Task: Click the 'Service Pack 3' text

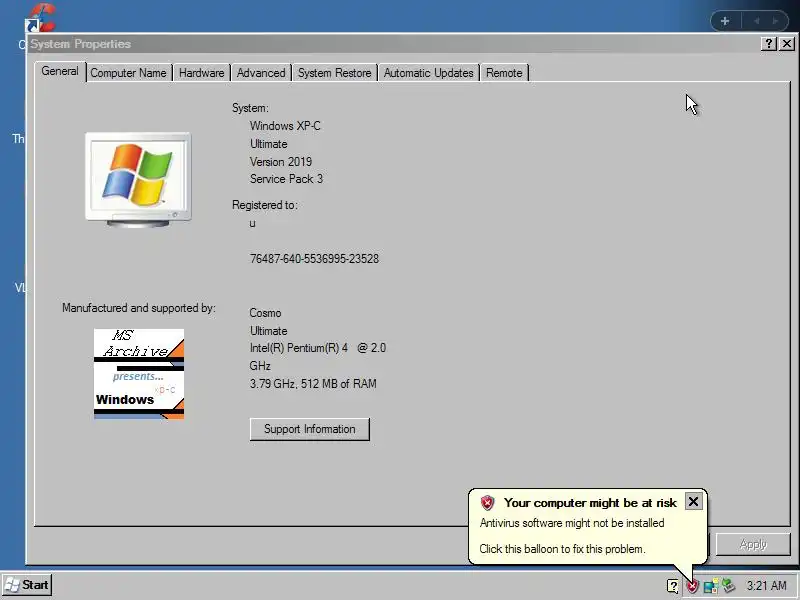Action: coord(286,179)
